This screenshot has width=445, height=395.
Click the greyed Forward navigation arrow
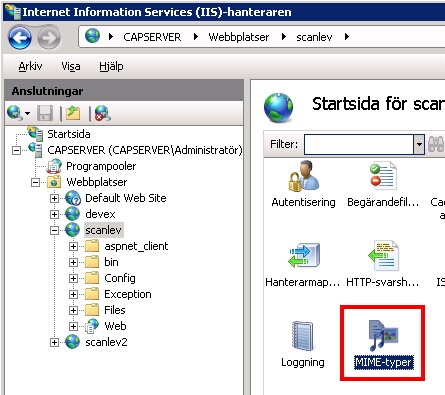[x=49, y=38]
